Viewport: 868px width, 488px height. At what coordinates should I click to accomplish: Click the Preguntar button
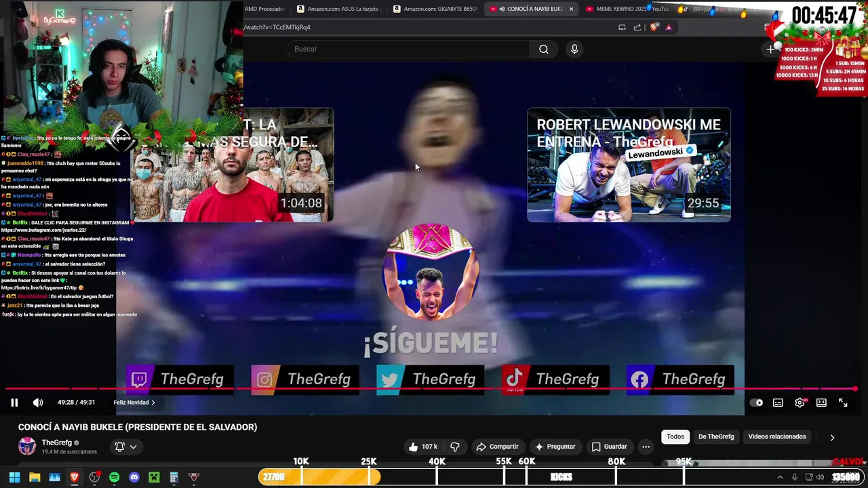555,447
